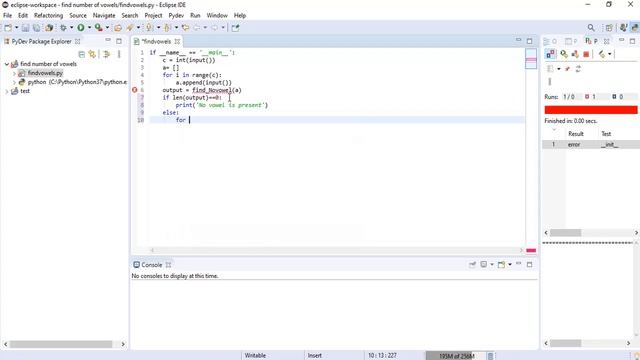Click the Relaunch test icon in PyUnit

564,54
